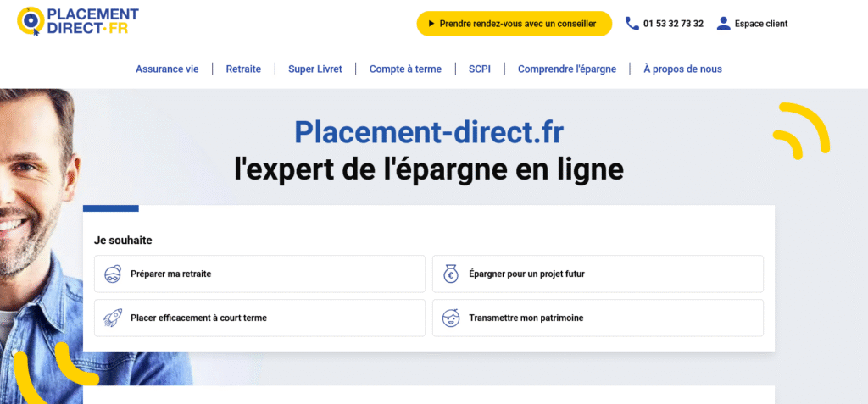Select Épargner pour un projet futur
Screen dimensions: 868x404
click(x=598, y=274)
